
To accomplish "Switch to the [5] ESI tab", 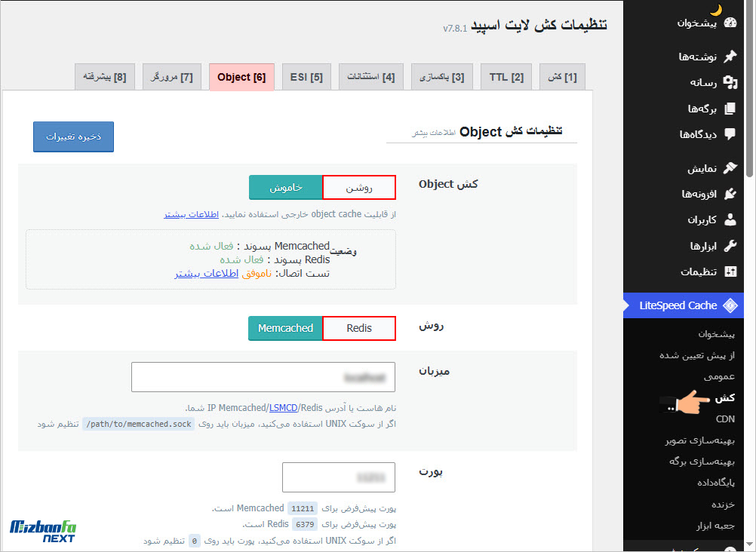I will tap(306, 77).
